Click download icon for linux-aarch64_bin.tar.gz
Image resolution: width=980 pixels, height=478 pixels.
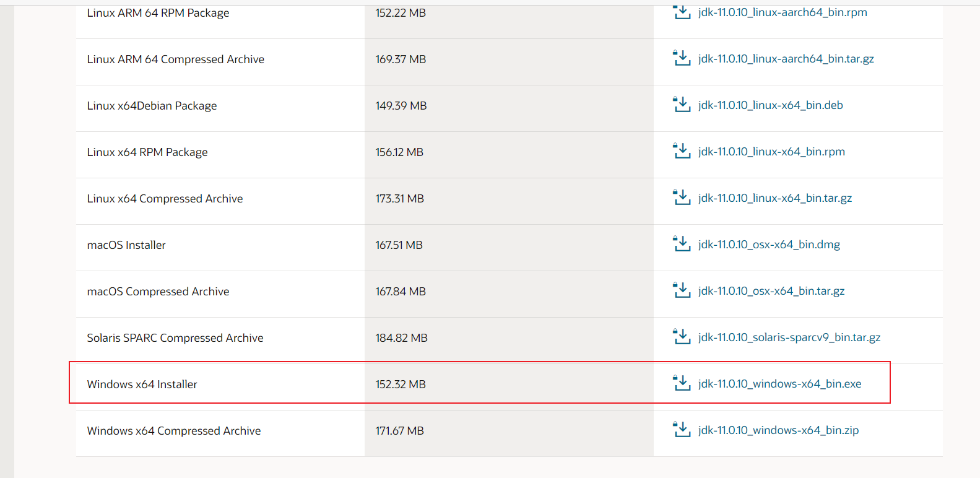(x=682, y=58)
